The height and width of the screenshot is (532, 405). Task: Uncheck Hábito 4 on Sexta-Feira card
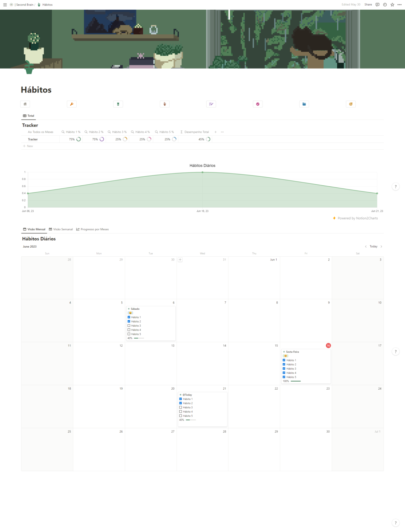(284, 373)
